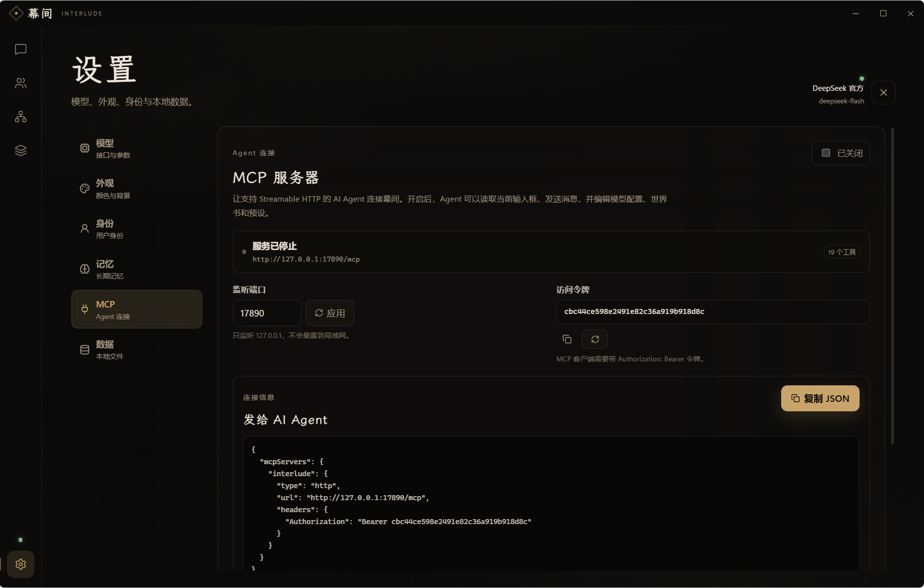Open the 身份 identity section

click(137, 229)
